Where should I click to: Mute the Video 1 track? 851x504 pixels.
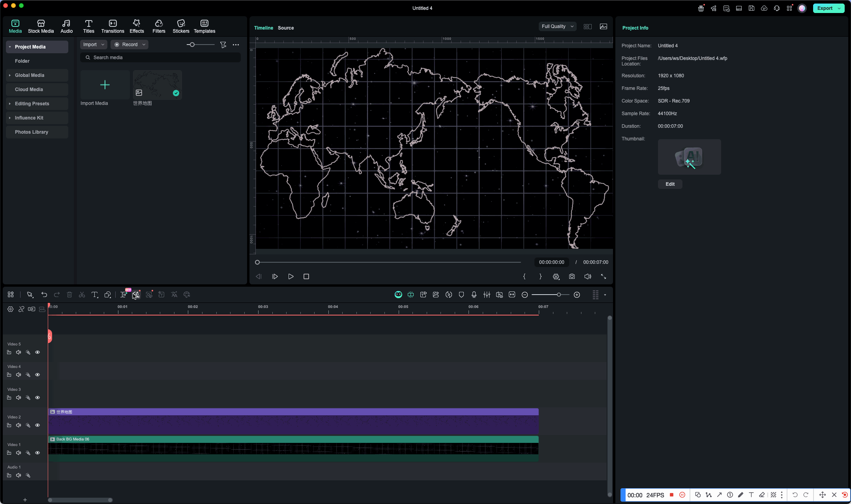[19, 453]
